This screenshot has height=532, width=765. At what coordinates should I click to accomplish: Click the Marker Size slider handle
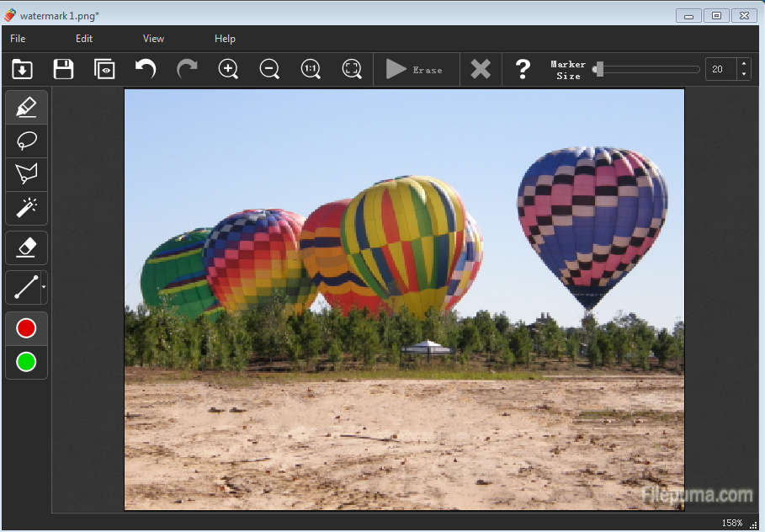click(x=599, y=69)
